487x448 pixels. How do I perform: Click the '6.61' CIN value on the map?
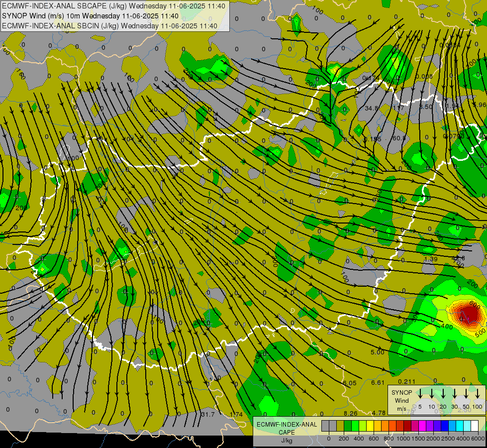[378, 383]
